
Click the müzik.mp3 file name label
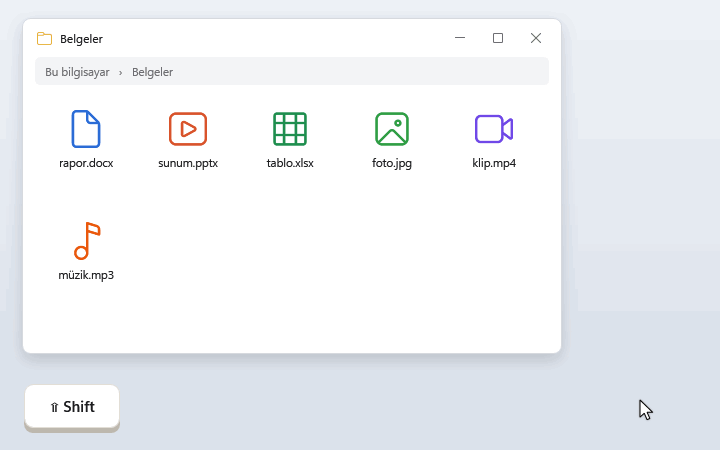[86, 275]
